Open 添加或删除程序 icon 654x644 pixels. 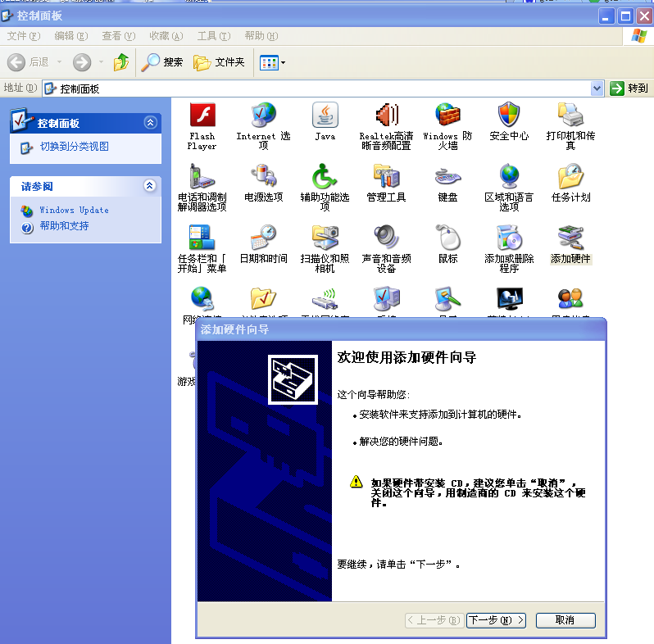coord(509,238)
